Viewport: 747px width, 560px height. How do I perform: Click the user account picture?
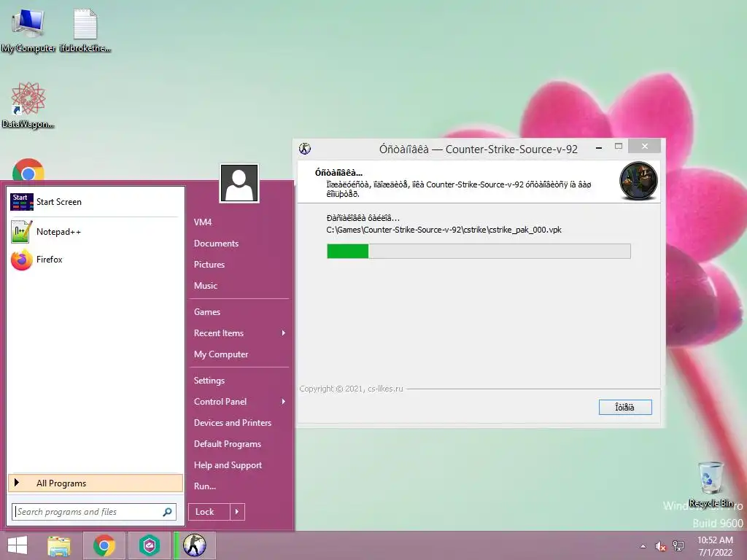pos(239,183)
